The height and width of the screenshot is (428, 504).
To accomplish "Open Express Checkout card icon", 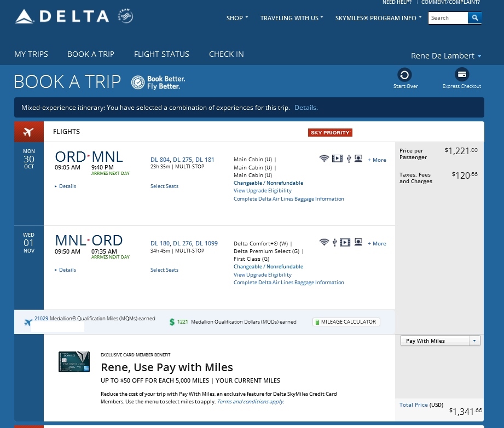I will click(x=462, y=75).
